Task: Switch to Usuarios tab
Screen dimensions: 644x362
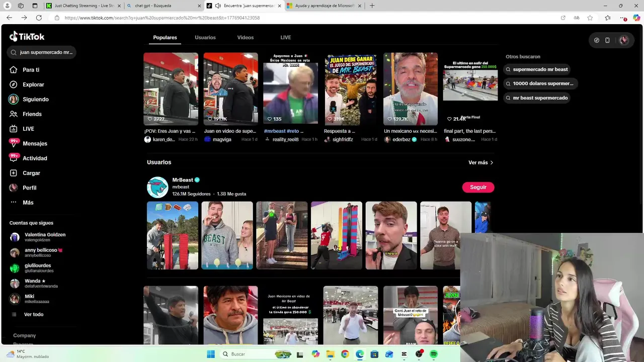Action: point(205,38)
